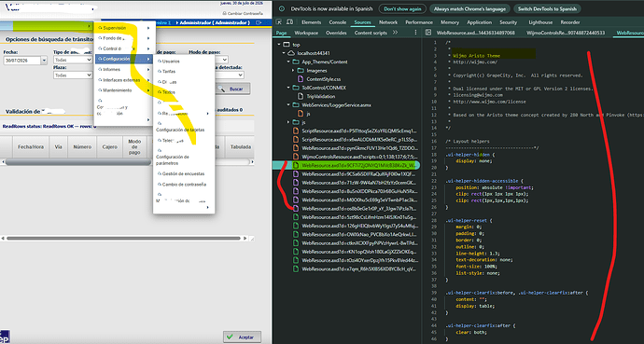
Task: Click the Cajero column header
Action: [109, 146]
